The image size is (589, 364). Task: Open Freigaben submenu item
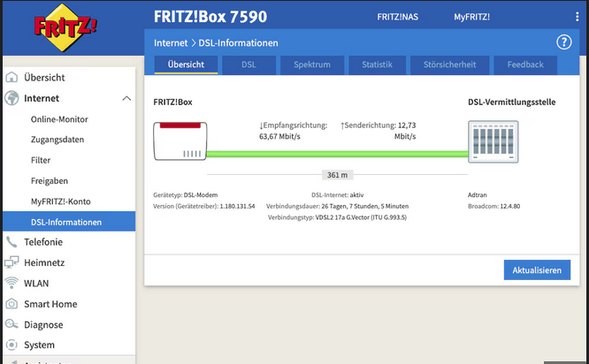tap(50, 181)
